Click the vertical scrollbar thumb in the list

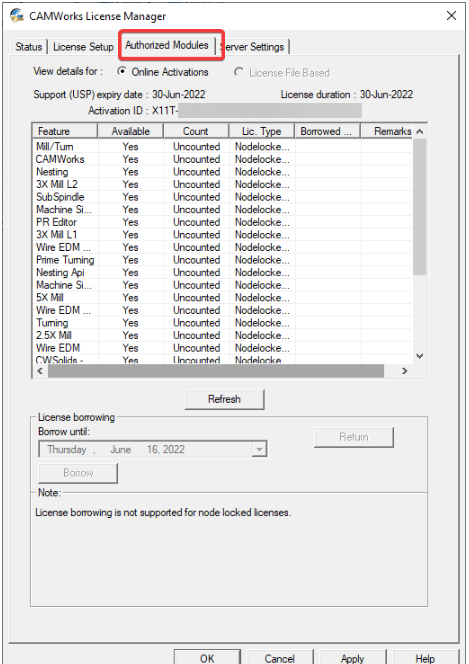click(419, 207)
